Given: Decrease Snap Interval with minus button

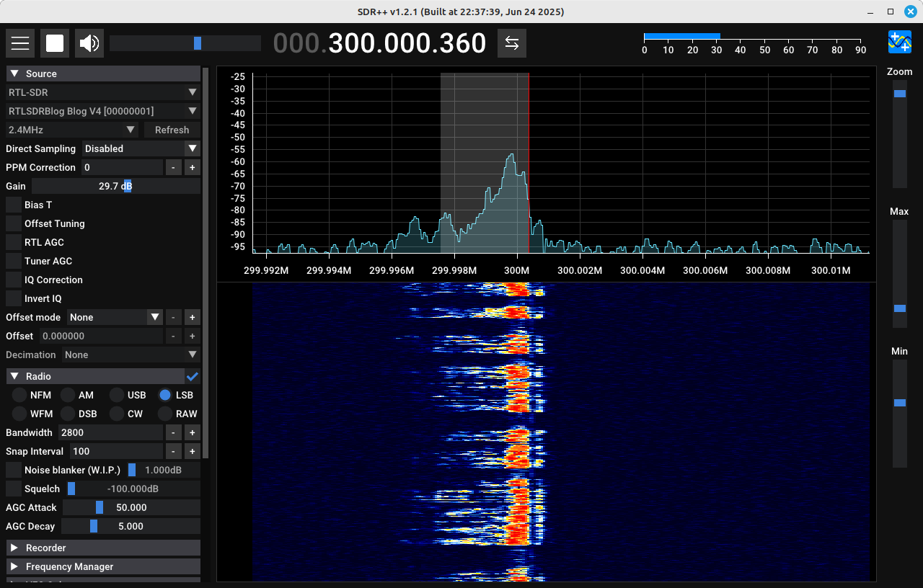Looking at the screenshot, I should [x=174, y=451].
